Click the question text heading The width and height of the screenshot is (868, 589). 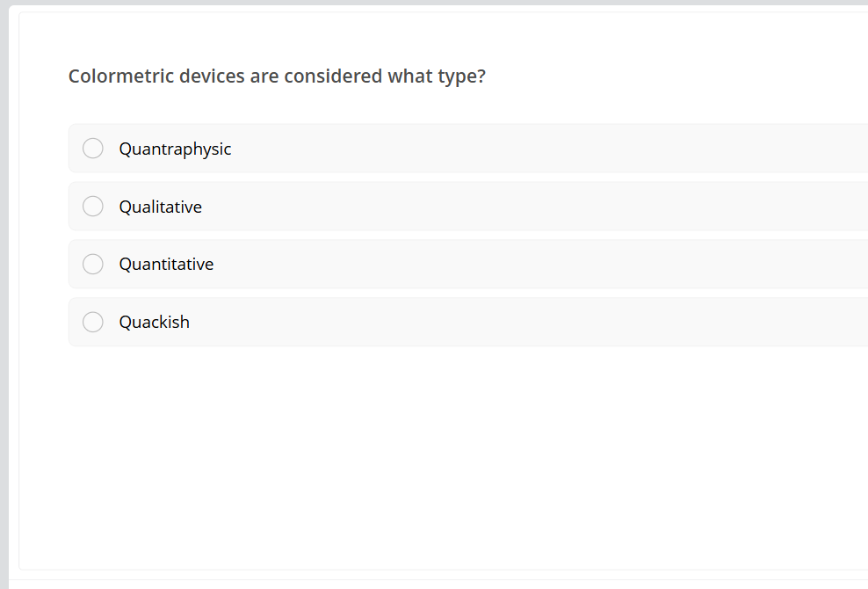click(277, 76)
